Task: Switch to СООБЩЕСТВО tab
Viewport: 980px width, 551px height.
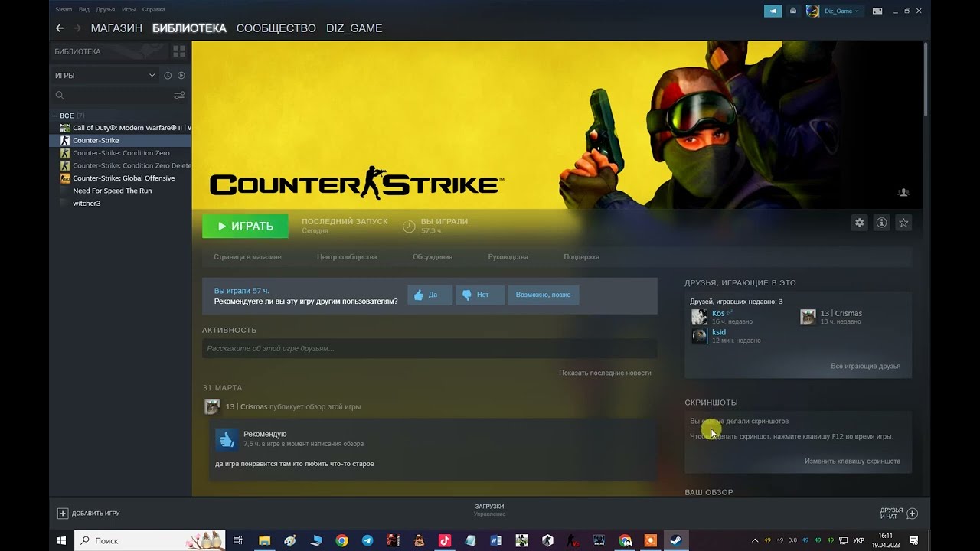Action: (x=276, y=28)
